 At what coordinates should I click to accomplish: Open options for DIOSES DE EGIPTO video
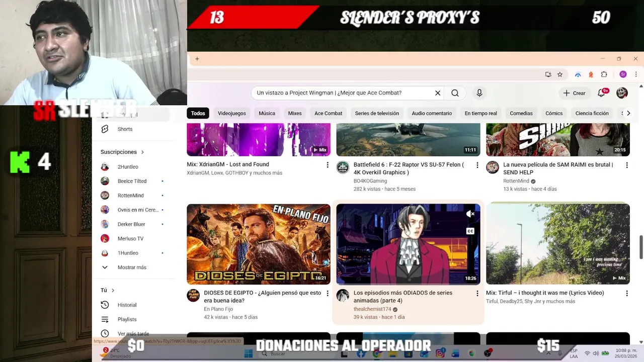(x=328, y=293)
